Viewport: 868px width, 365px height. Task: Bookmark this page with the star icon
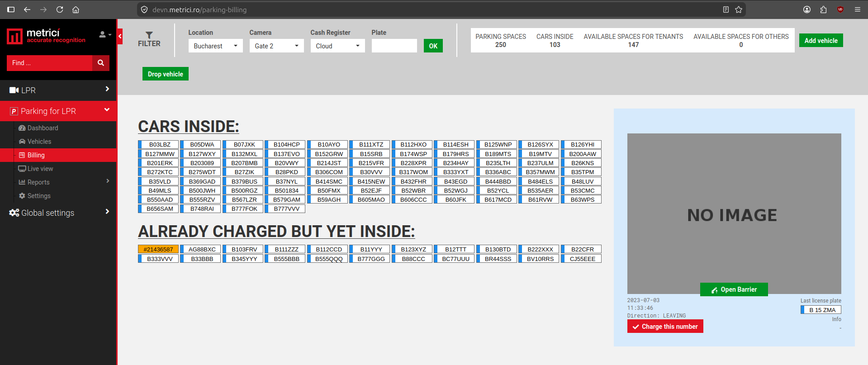tap(739, 9)
